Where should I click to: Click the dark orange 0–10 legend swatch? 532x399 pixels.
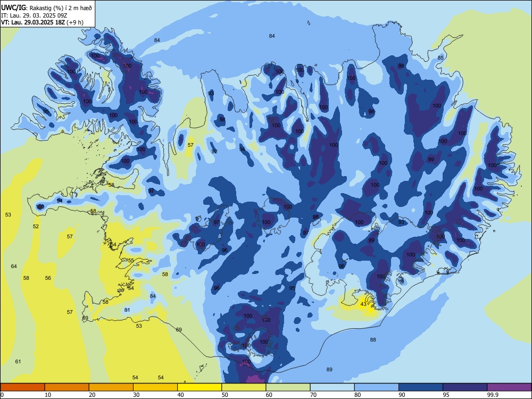[22, 387]
